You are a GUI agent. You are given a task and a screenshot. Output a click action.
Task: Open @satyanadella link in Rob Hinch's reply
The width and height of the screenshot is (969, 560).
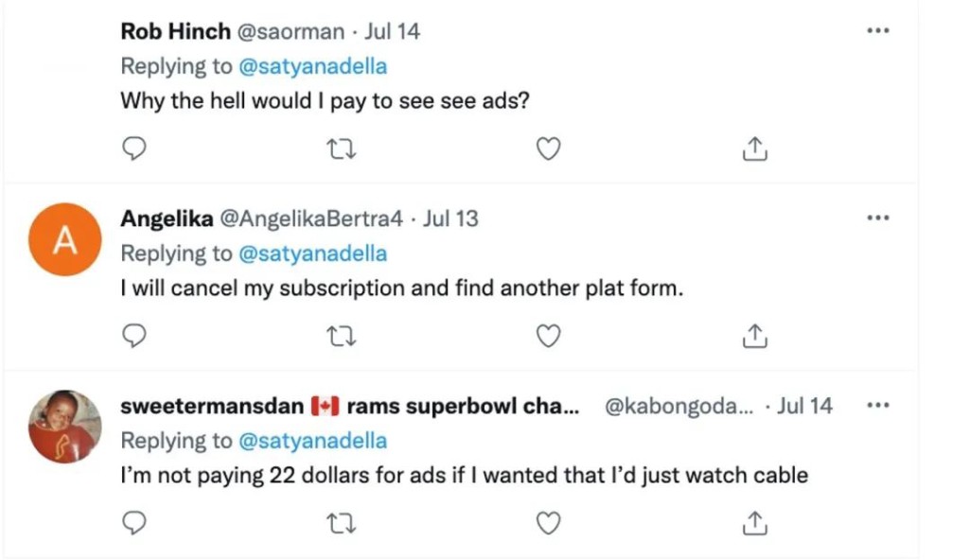312,66
